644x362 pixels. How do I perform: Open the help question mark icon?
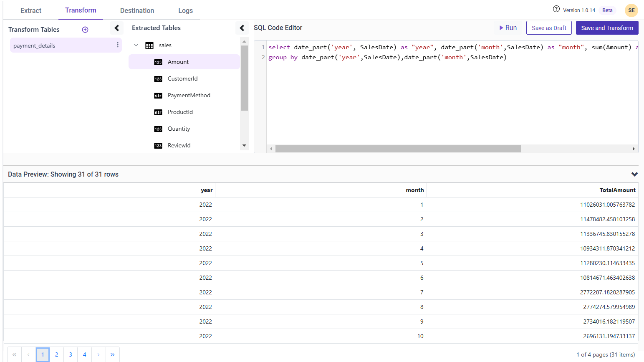pyautogui.click(x=556, y=9)
